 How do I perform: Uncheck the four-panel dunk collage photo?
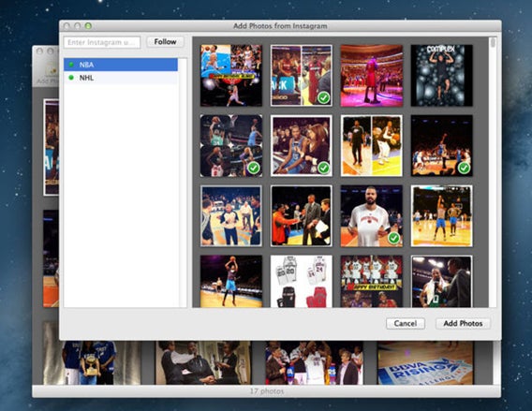click(x=231, y=146)
